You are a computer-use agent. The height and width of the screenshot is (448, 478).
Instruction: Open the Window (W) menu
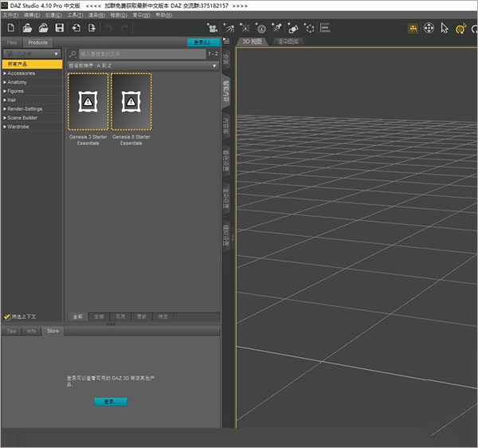coord(142,15)
